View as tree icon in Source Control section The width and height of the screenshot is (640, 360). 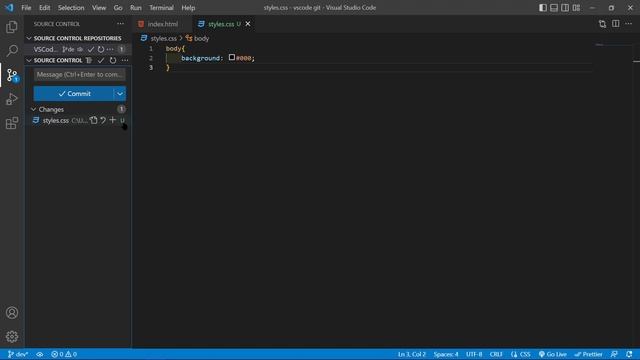pyautogui.click(x=89, y=60)
